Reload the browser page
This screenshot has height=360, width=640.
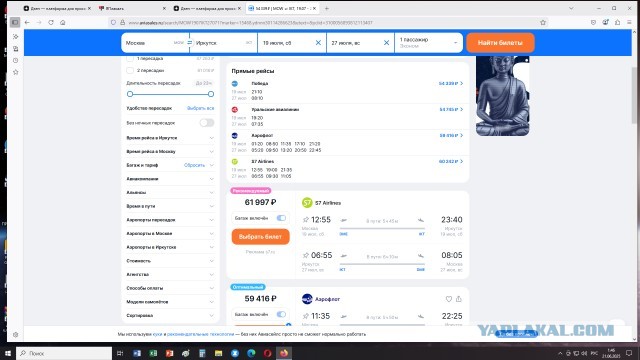tap(51, 22)
